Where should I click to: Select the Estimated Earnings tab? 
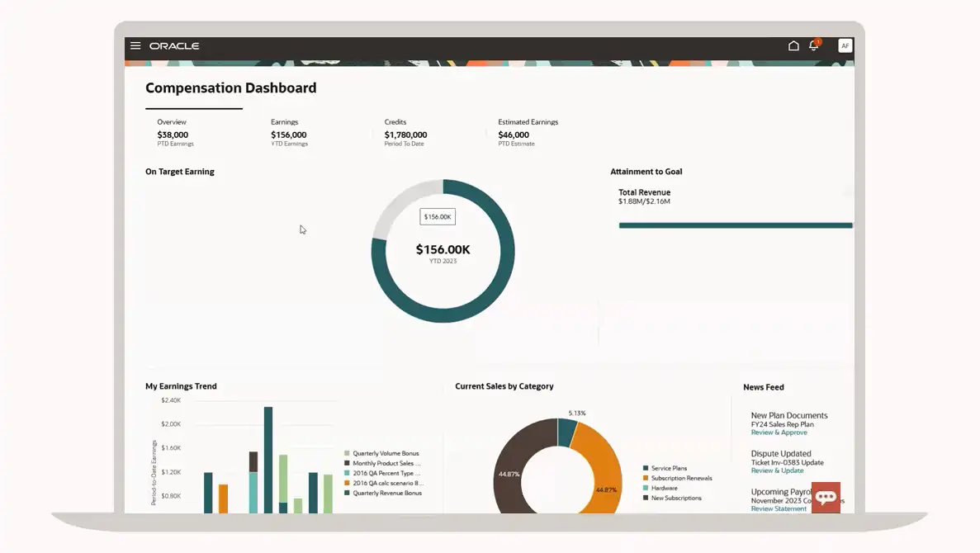coord(528,132)
